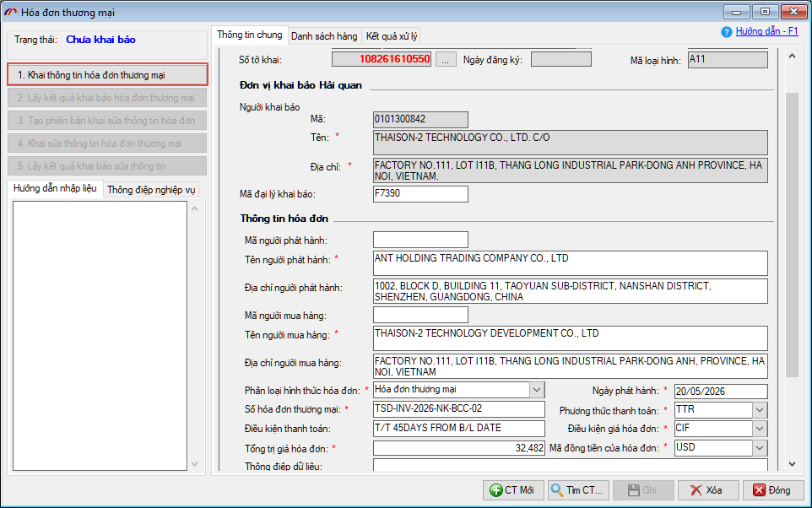Select the Hướng dẫn nhập liệu tab
The image size is (812, 508).
(x=55, y=188)
